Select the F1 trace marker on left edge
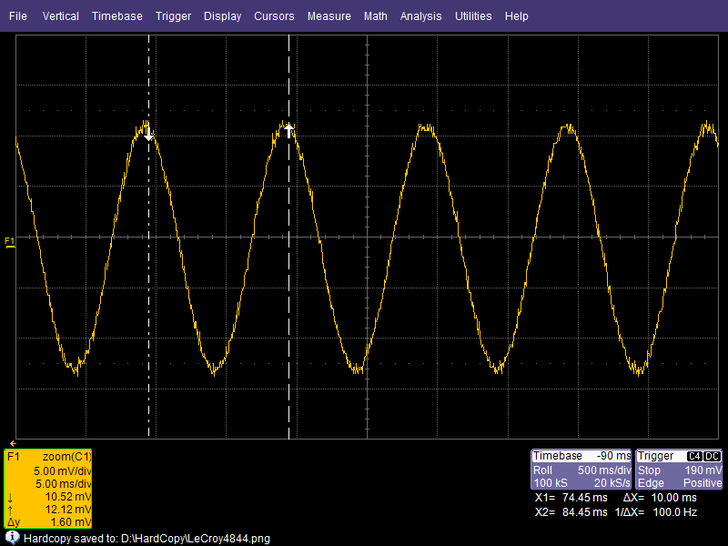 10,242
